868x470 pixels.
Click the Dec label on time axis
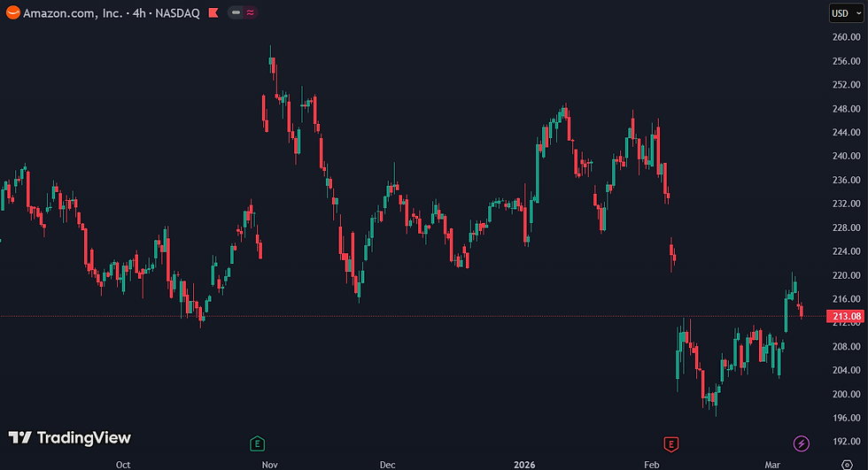[388, 465]
